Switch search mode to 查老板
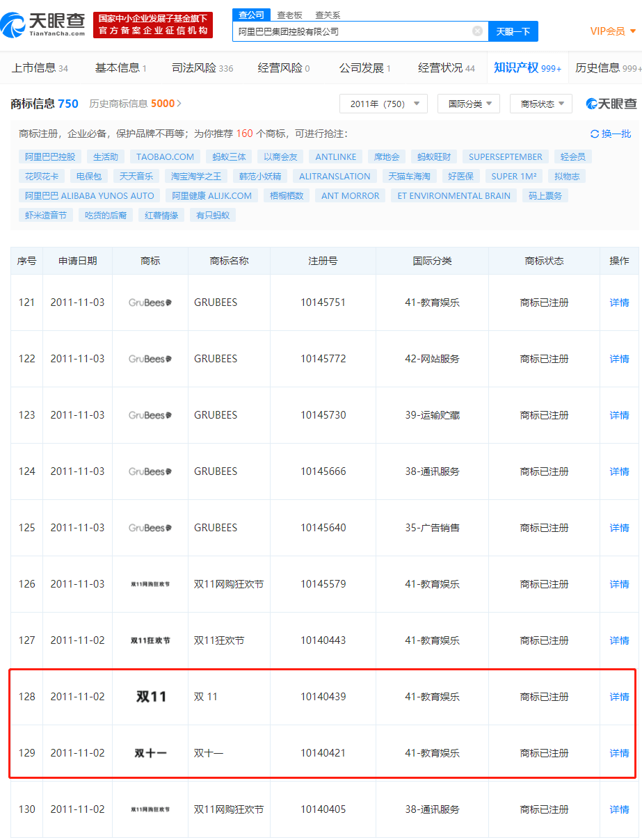Image resolution: width=642 pixels, height=840 pixels. (x=289, y=15)
